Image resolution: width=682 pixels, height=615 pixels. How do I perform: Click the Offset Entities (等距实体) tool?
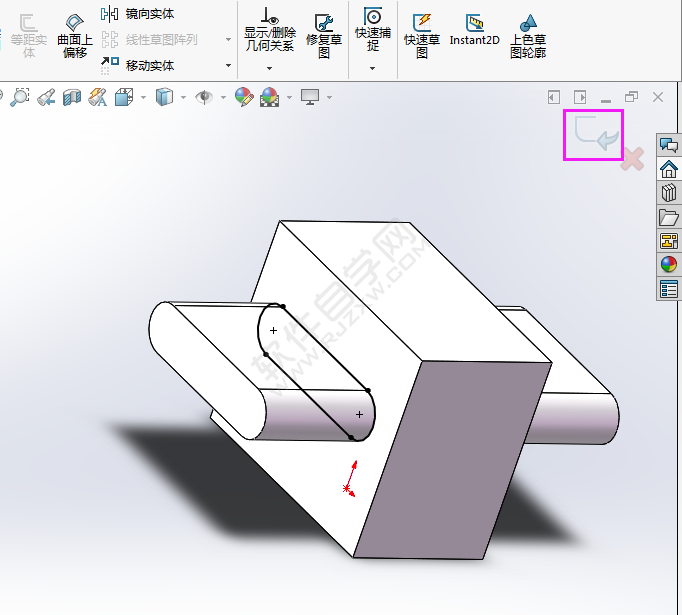click(x=29, y=37)
